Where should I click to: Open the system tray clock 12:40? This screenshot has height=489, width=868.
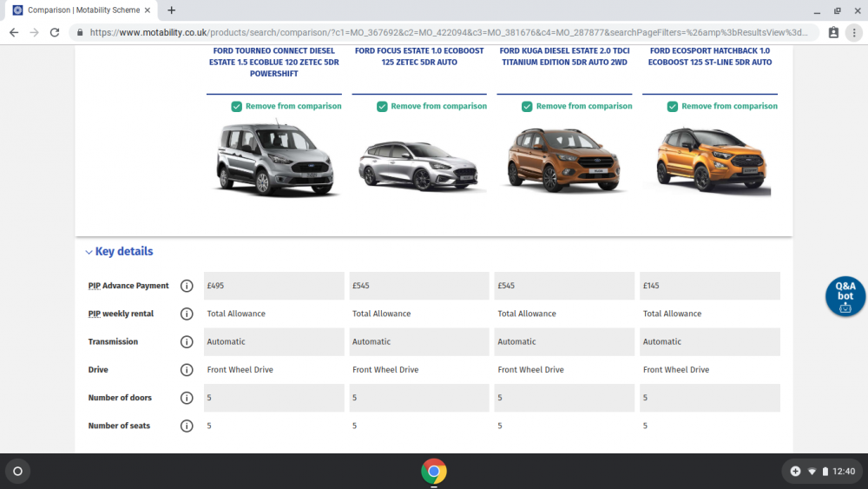pos(844,472)
